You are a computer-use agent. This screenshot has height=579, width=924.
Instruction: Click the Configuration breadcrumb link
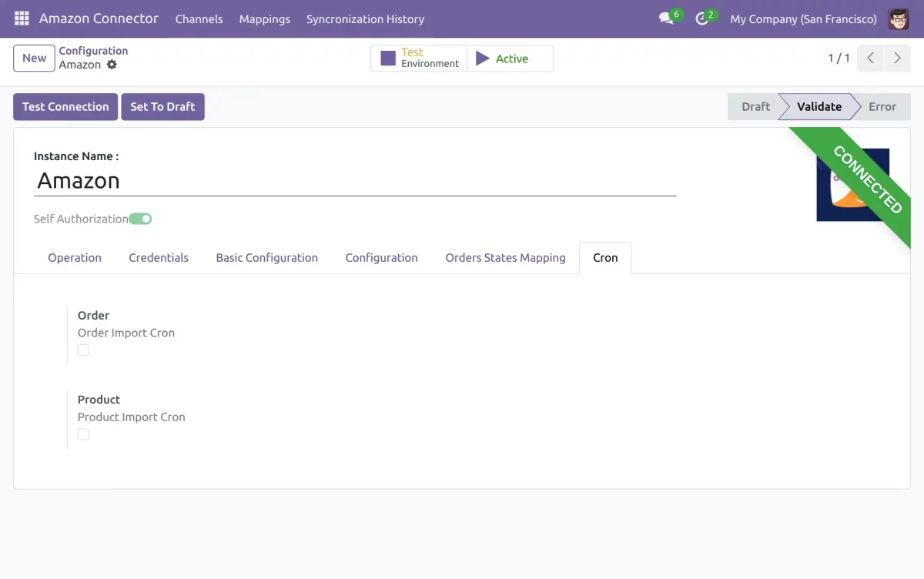pos(93,51)
